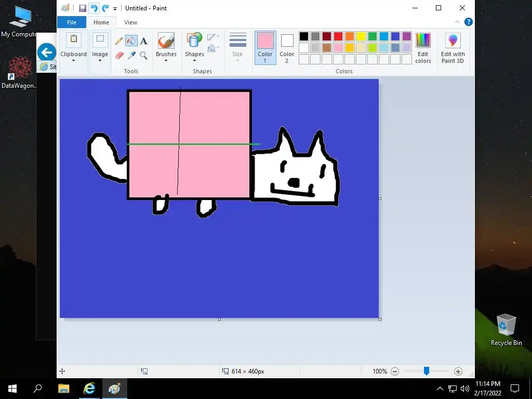Click Internet Explorer back arrow button
Image resolution: width=532 pixels, height=399 pixels.
coord(46,52)
